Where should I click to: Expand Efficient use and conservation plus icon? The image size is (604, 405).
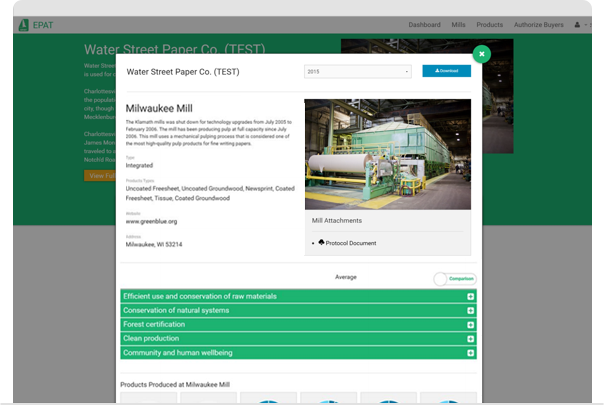[x=470, y=296]
